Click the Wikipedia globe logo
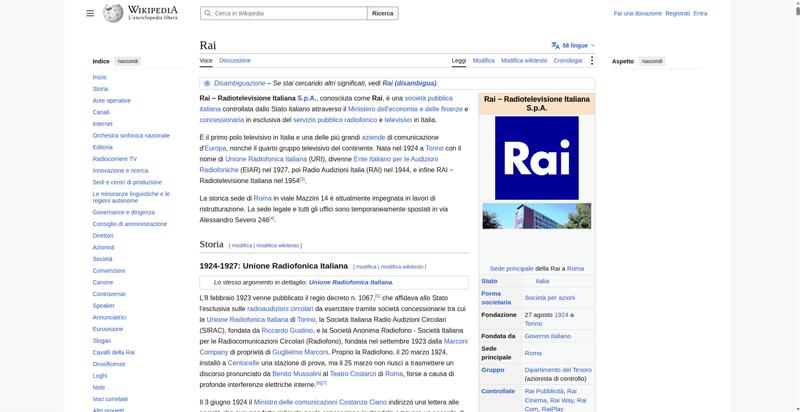 tap(113, 13)
